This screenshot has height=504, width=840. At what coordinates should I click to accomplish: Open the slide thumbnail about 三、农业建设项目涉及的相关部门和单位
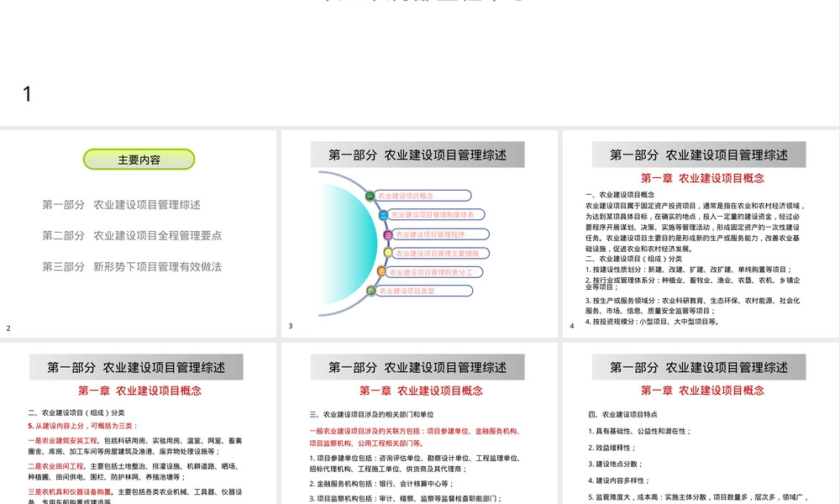click(419, 423)
